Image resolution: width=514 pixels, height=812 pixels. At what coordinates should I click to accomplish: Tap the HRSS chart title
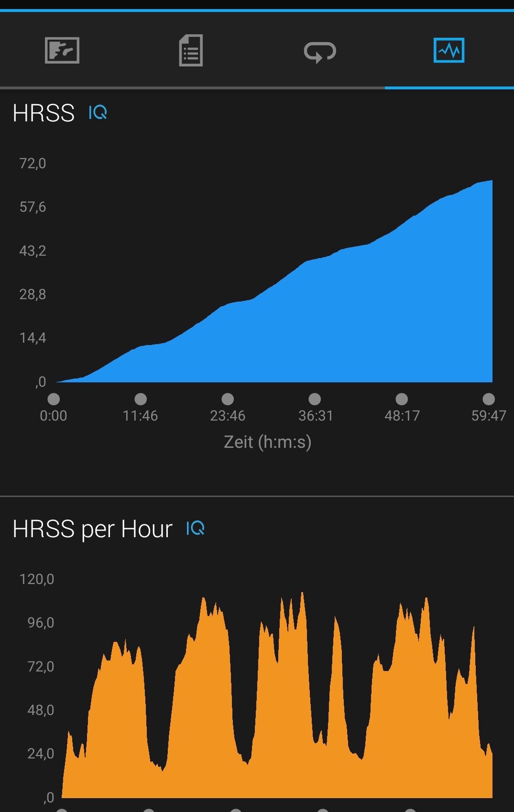(x=44, y=113)
